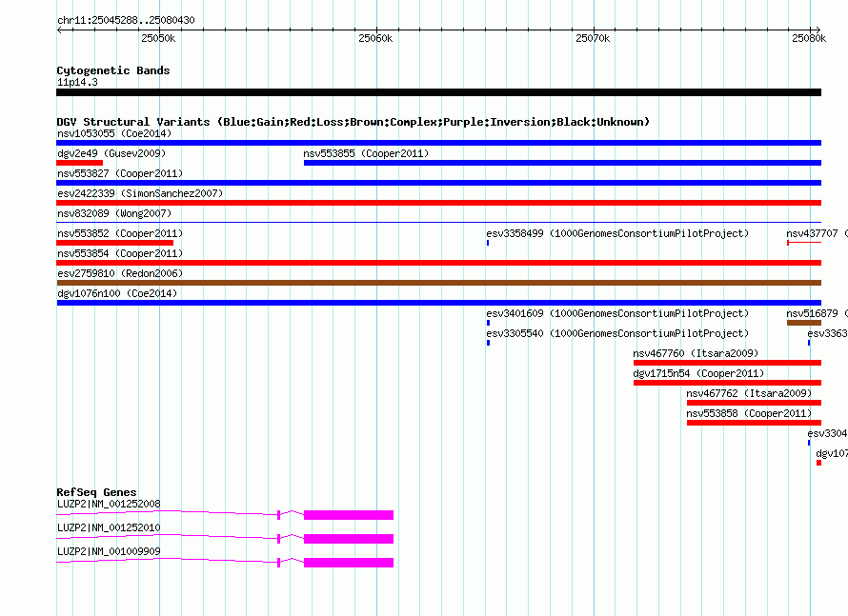
Task: Select the esv2422339 (SimonSanchez2007) label
Action: point(140,193)
